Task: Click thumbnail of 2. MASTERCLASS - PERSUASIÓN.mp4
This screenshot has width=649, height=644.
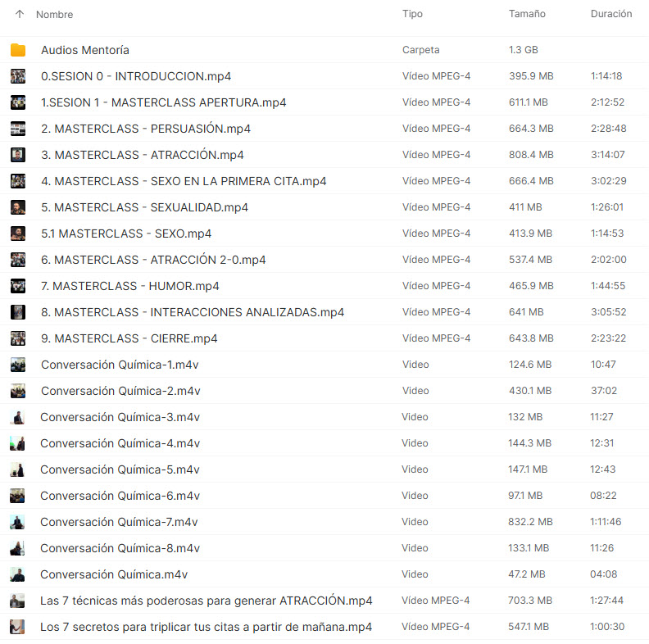Action: click(18, 129)
